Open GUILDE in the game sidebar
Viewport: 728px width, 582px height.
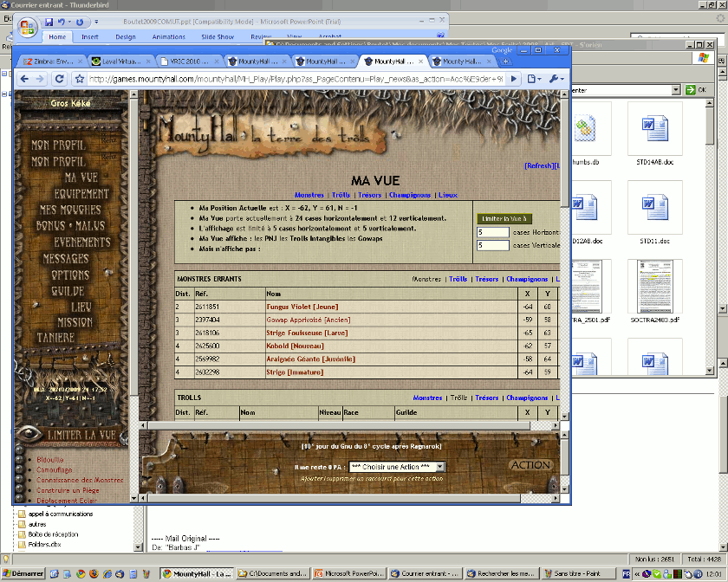click(68, 291)
